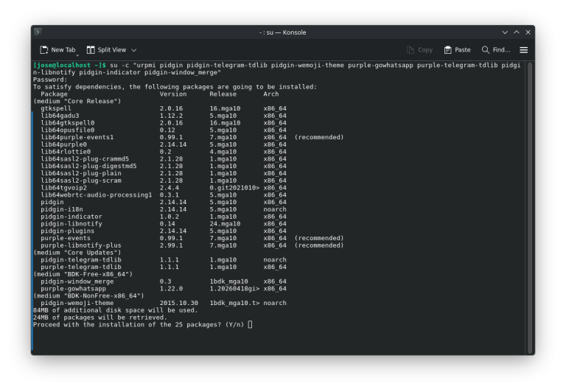Expand the Split View dropdown arrow
The width and height of the screenshot is (566, 392).
click(x=134, y=50)
